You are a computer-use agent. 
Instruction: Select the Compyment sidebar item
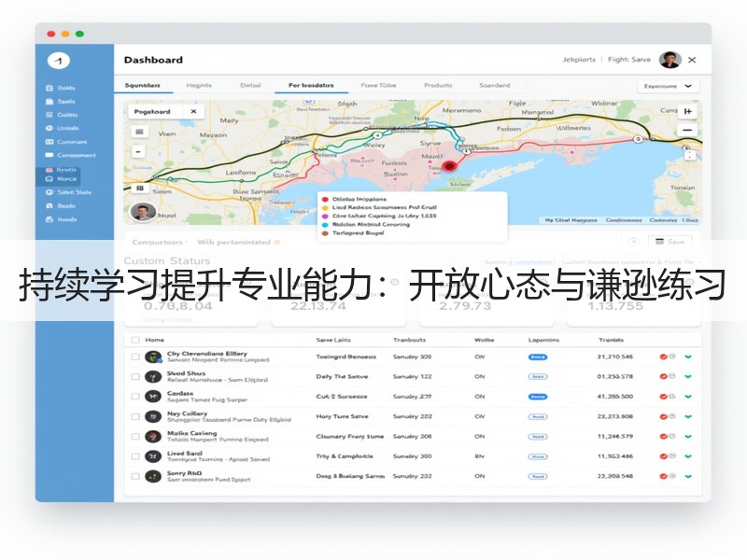[71, 155]
